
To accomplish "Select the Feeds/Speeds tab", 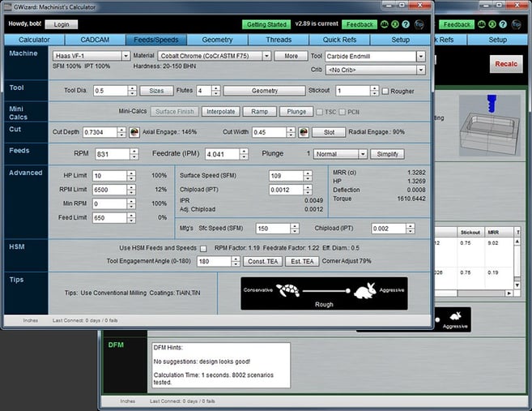I will (x=156, y=40).
